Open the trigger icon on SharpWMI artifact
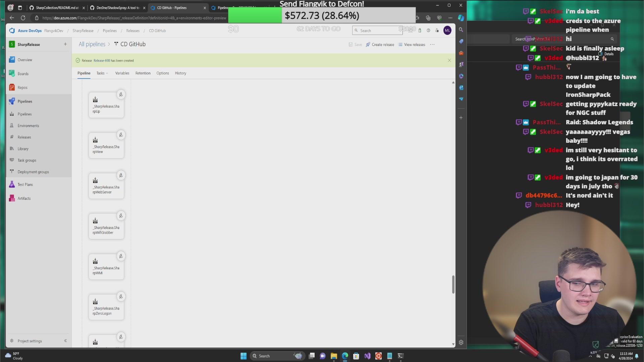 (121, 256)
